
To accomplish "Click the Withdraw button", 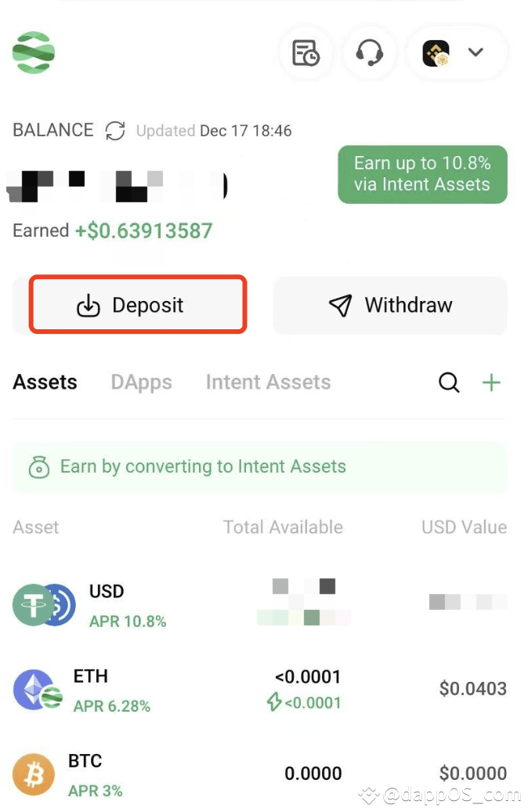I will (x=389, y=305).
